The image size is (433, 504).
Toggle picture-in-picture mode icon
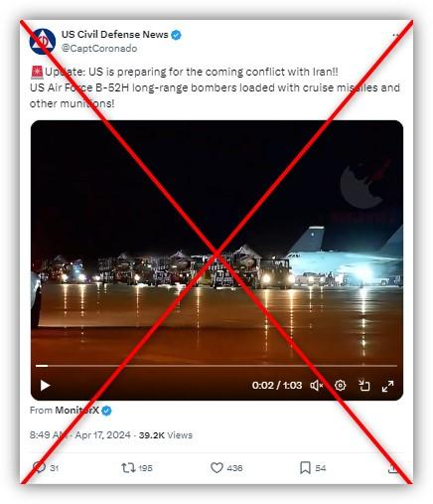364,386
